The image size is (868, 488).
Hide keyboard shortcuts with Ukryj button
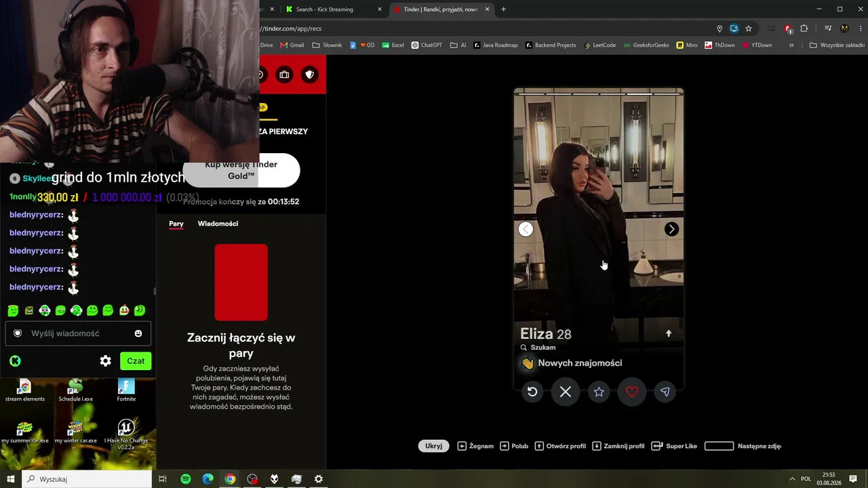click(x=433, y=446)
